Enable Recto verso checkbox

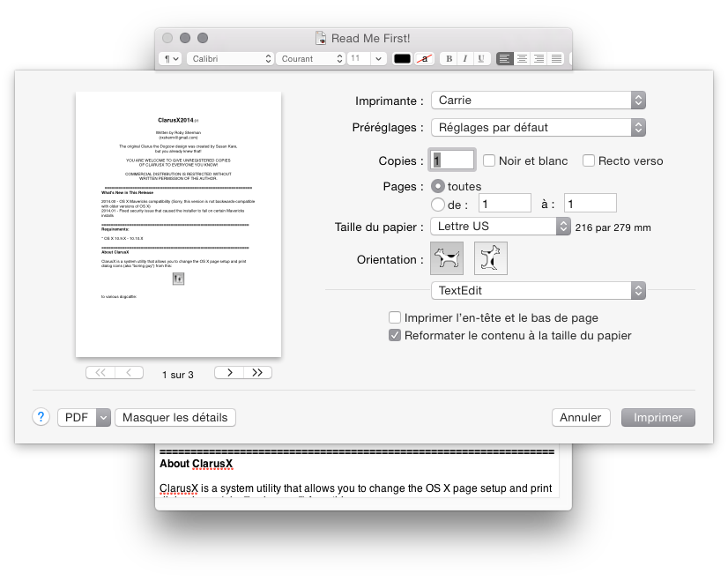[x=588, y=160]
